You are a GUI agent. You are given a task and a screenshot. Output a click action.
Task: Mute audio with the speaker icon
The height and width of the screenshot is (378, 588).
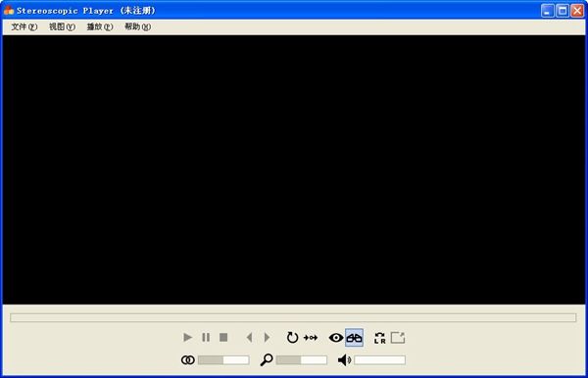[x=344, y=360]
